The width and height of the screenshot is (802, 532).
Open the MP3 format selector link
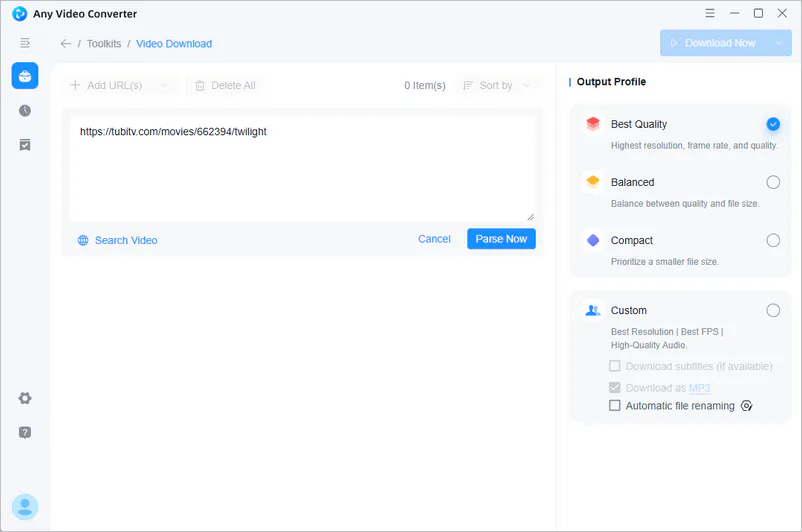(x=699, y=388)
